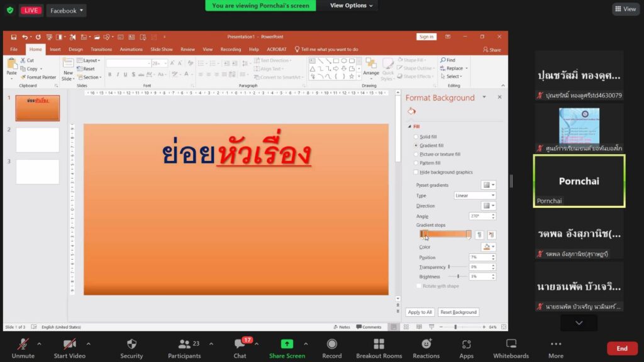Image resolution: width=644 pixels, height=362 pixels.
Task: Open Zoom Chat
Action: point(240,348)
